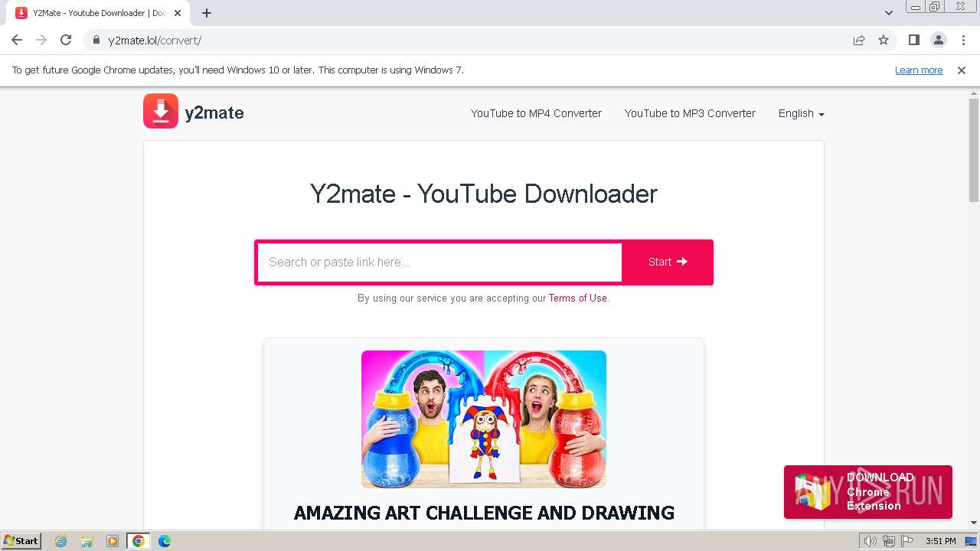
Task: Click the show desktop tray button
Action: click(971, 541)
